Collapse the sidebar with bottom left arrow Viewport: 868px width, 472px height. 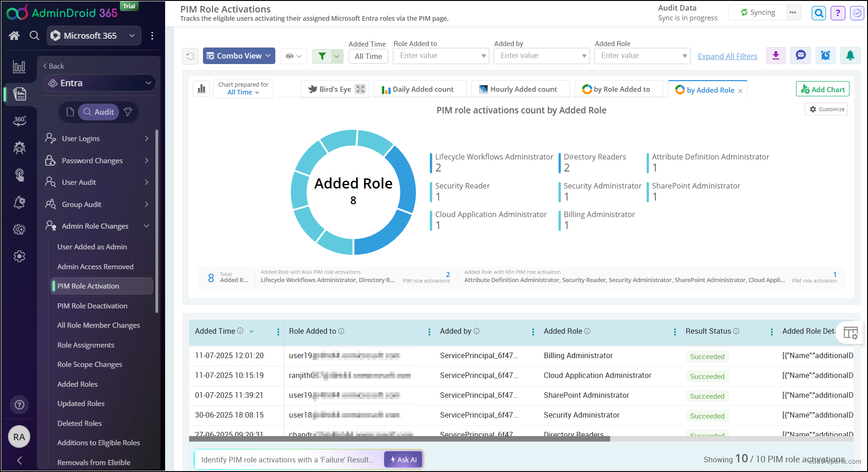[x=19, y=460]
